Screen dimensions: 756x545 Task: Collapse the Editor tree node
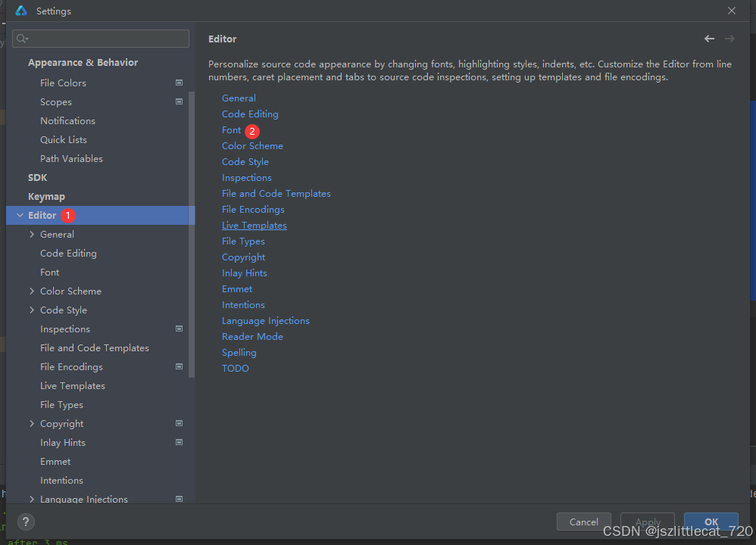click(x=20, y=216)
